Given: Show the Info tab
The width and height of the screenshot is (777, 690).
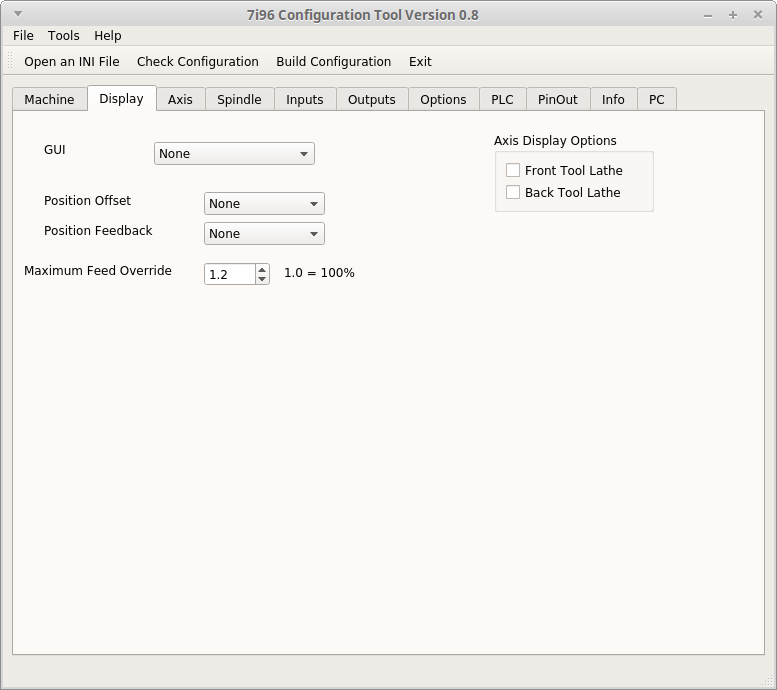Looking at the screenshot, I should point(613,100).
